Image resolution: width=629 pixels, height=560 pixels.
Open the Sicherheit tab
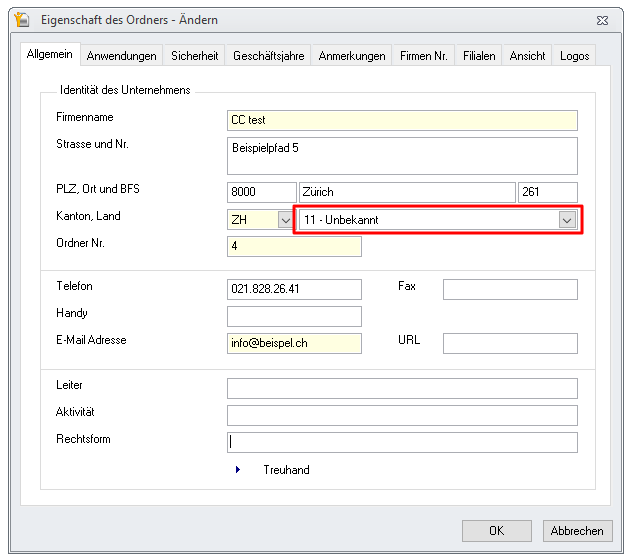194,57
